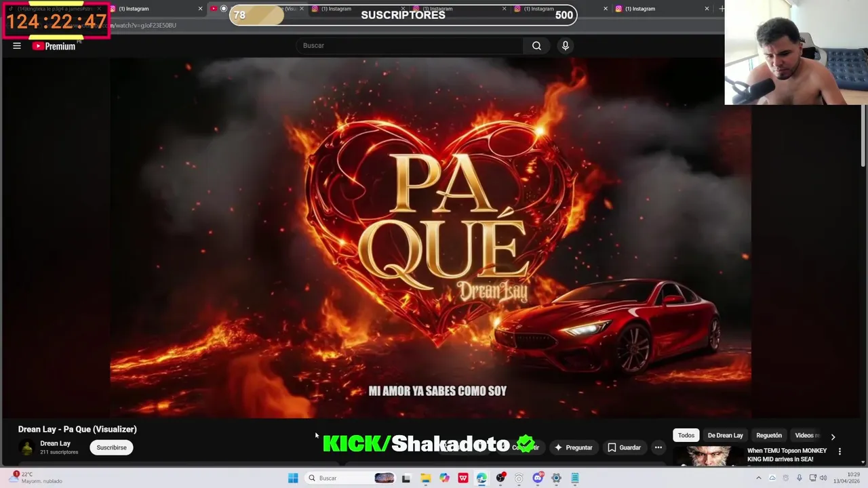Open the Drean Lay channel name link
868x488 pixels.
tap(55, 443)
